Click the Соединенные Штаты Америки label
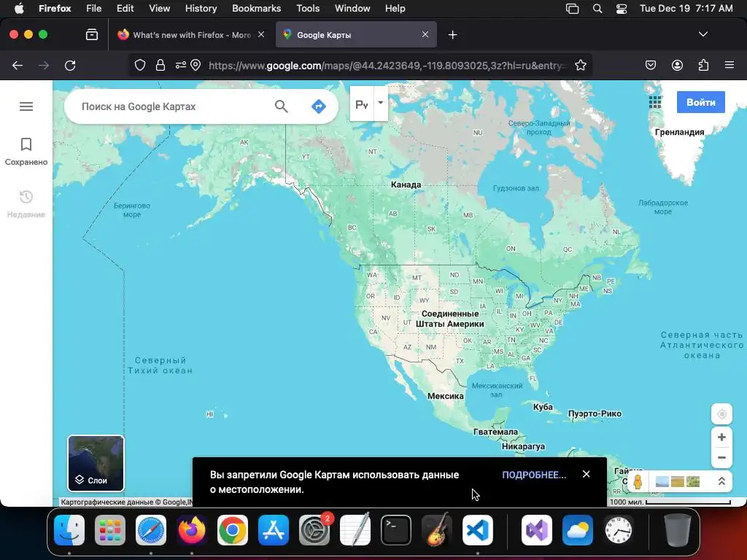This screenshot has height=560, width=747. coord(450,319)
